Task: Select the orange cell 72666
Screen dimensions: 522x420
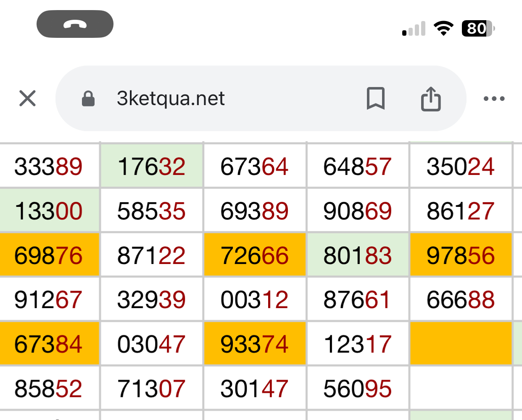Action: pos(255,256)
